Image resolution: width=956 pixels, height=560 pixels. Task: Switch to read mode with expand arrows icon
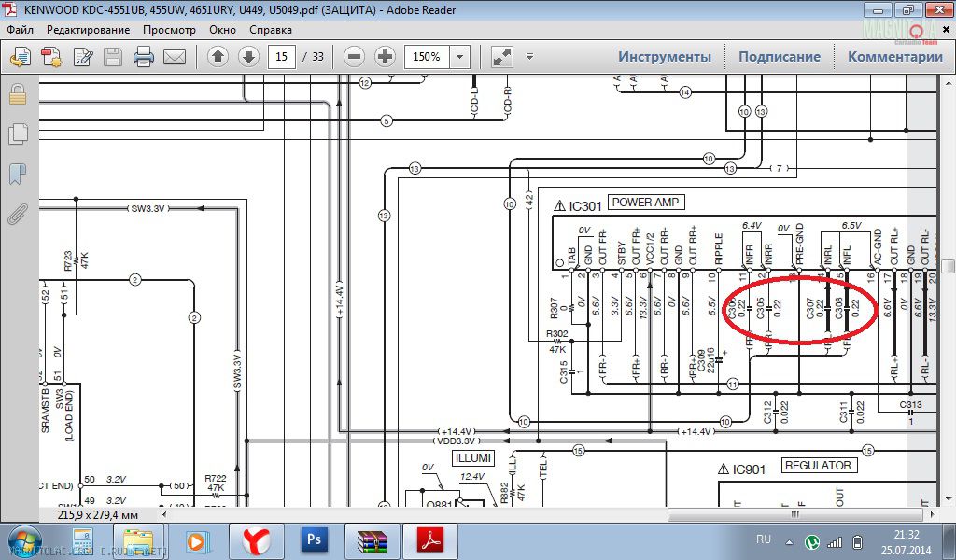[x=502, y=57]
